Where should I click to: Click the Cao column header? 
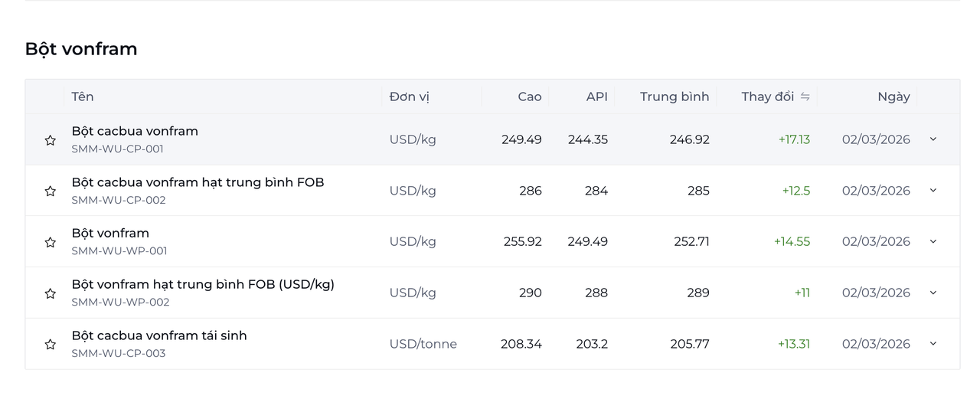[x=529, y=97]
